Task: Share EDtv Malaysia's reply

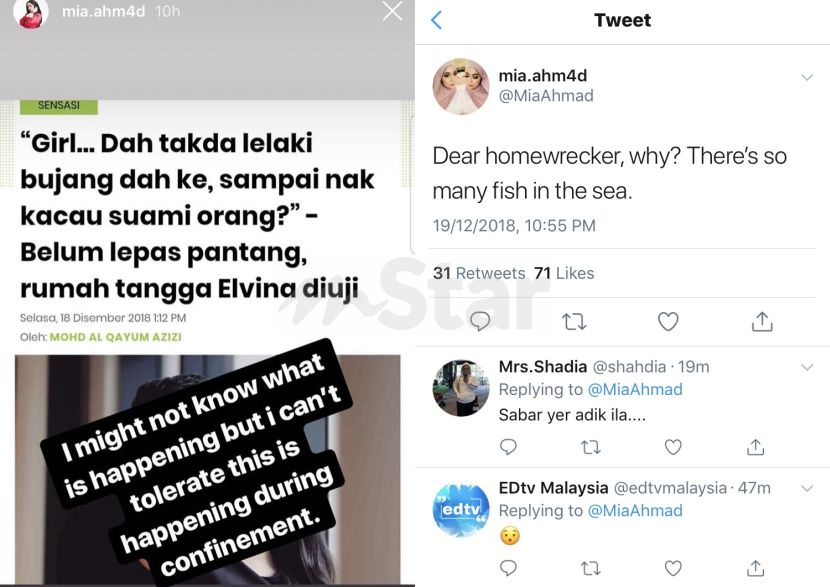Action: click(755, 568)
